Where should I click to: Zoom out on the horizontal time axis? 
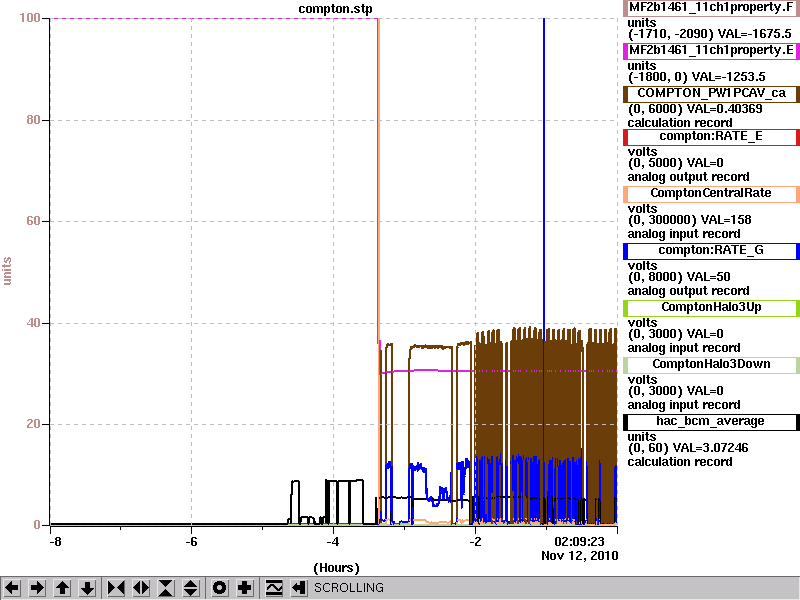141,588
